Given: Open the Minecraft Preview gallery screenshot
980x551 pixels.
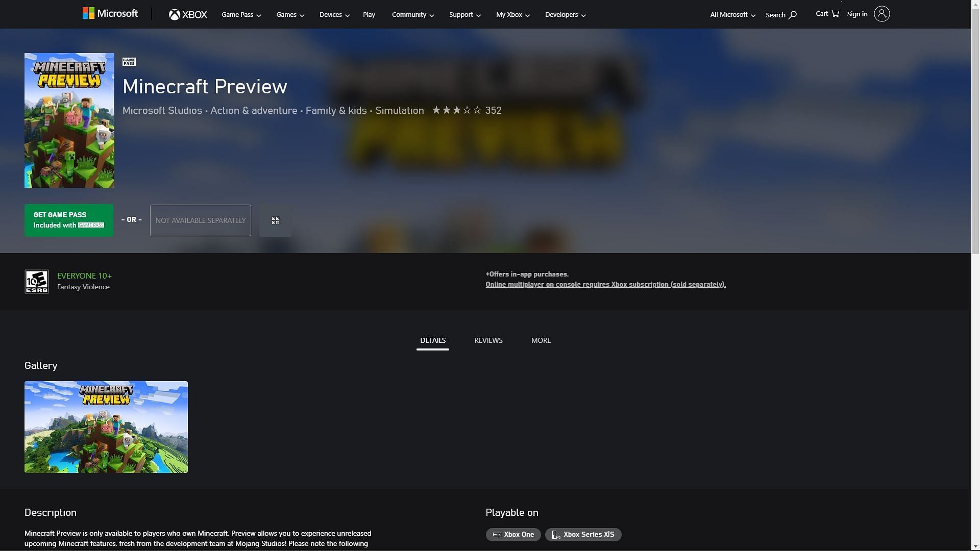Looking at the screenshot, I should [106, 427].
